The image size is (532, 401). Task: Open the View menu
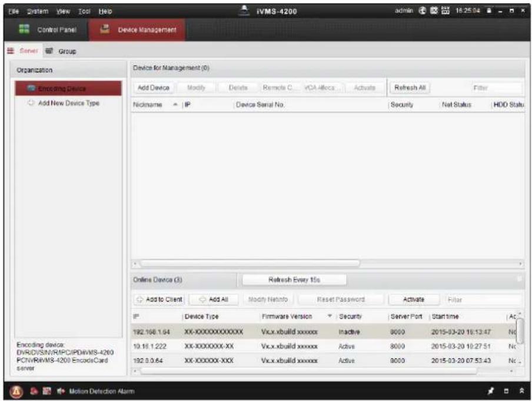63,11
